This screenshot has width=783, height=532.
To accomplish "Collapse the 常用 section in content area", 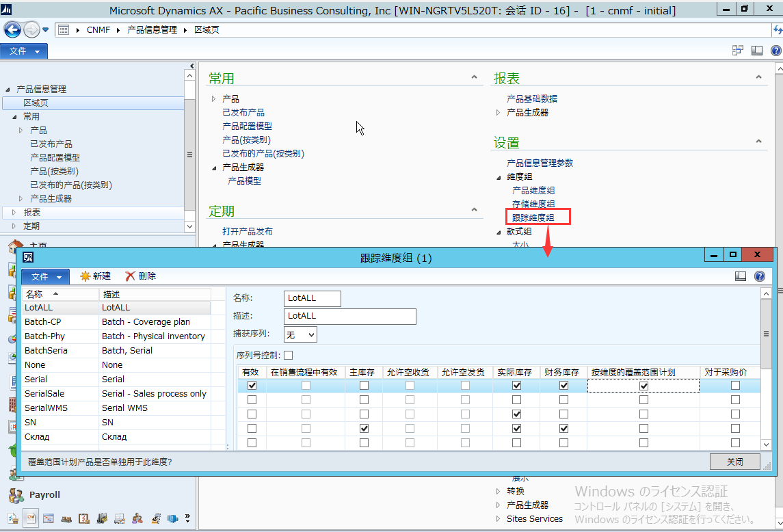I will [474, 77].
